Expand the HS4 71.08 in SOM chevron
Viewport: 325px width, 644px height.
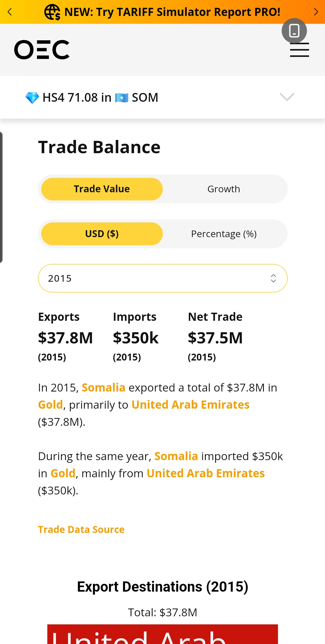[287, 97]
